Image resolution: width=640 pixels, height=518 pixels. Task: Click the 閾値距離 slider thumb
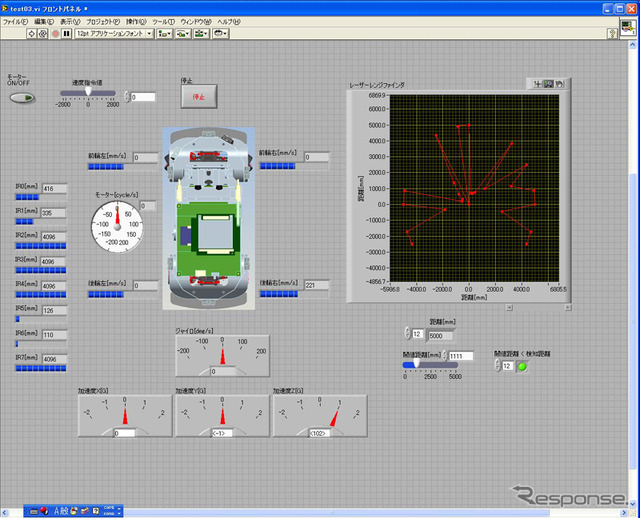click(x=416, y=362)
